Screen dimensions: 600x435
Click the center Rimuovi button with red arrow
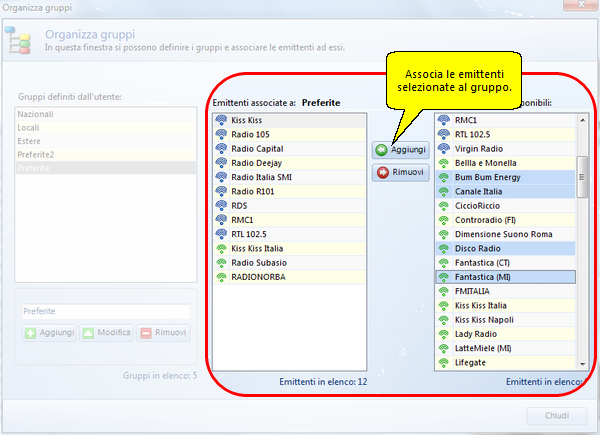[400, 172]
